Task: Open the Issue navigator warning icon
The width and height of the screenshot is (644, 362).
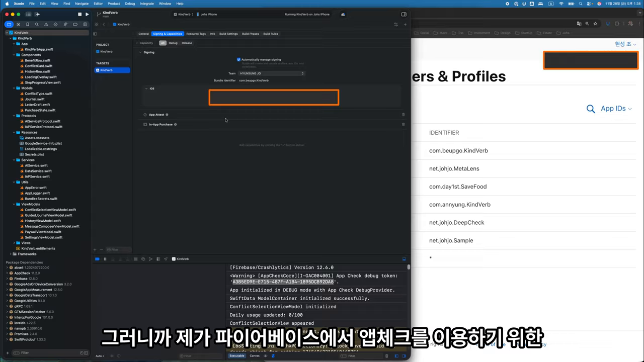Action: (x=47, y=24)
